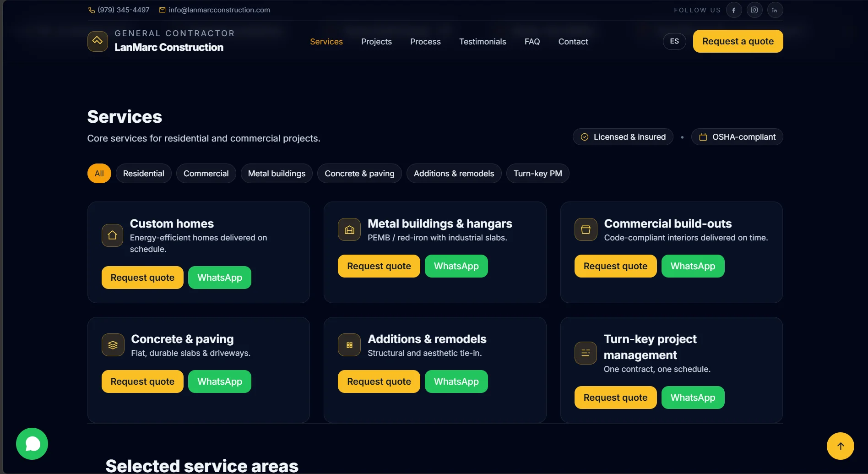Open the Facebook social icon
Image resolution: width=868 pixels, height=474 pixels.
(x=733, y=10)
